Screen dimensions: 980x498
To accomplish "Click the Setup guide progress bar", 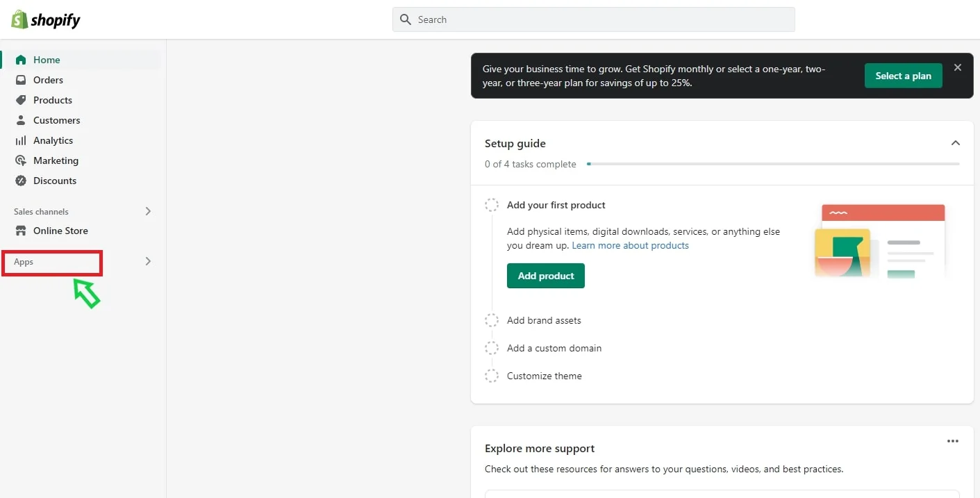I will point(772,164).
